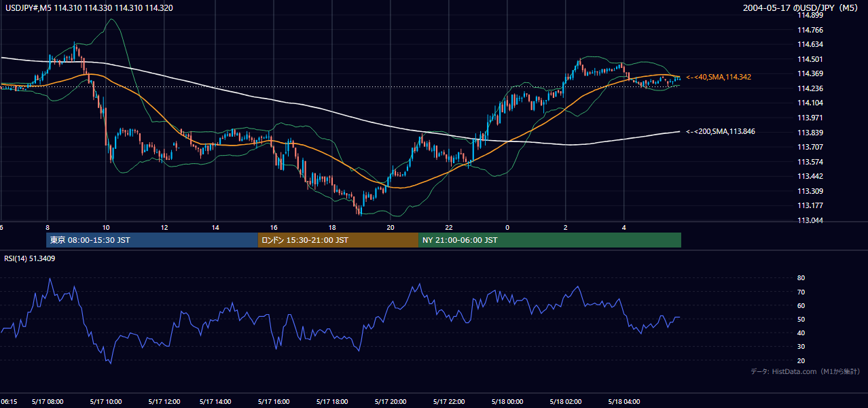Select the 40 SMA 114.342 label

pos(719,78)
